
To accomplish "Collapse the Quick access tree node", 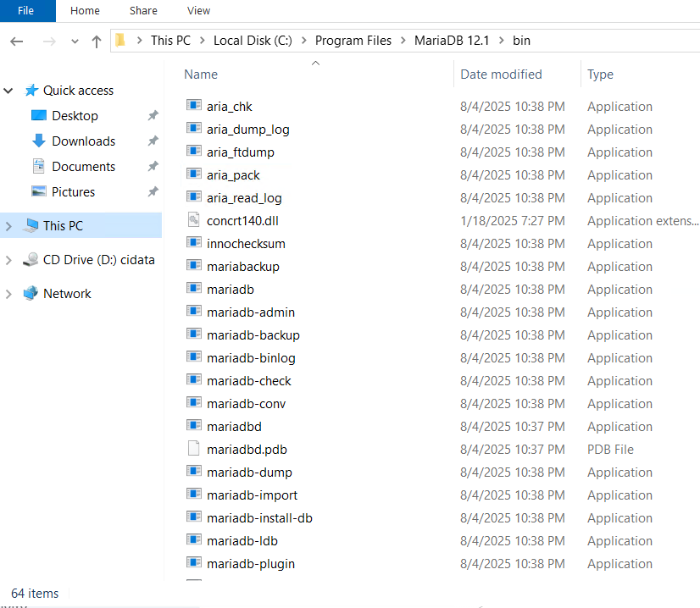I will [8, 91].
